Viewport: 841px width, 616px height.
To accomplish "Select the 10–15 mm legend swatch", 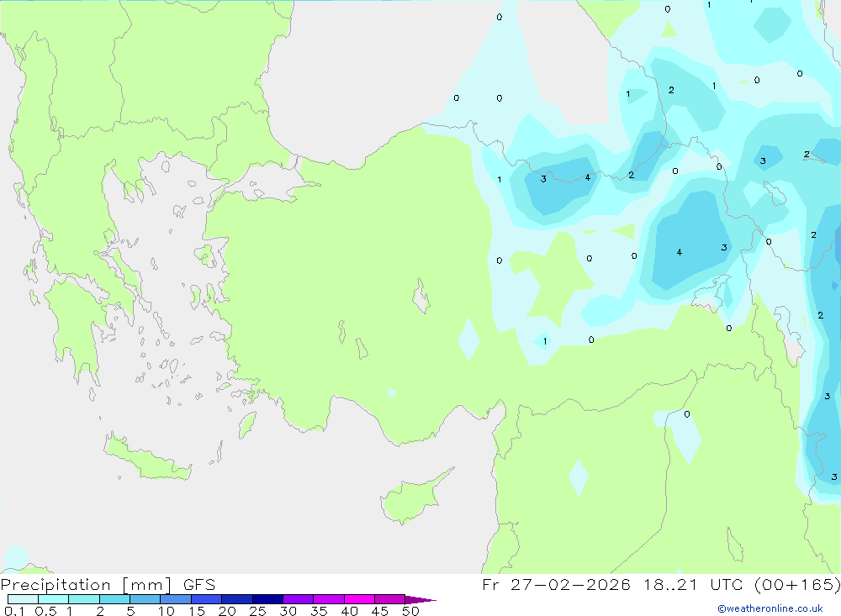I will click(x=176, y=599).
